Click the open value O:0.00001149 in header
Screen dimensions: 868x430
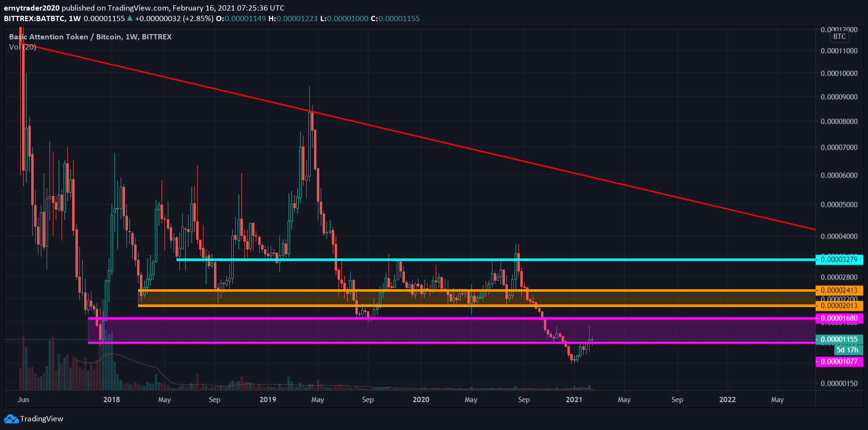(241, 18)
